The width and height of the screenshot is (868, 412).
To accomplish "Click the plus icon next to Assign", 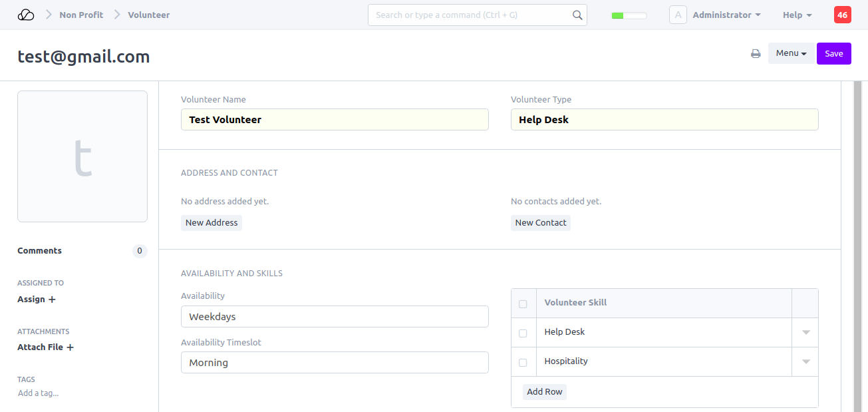I will pyautogui.click(x=52, y=300).
